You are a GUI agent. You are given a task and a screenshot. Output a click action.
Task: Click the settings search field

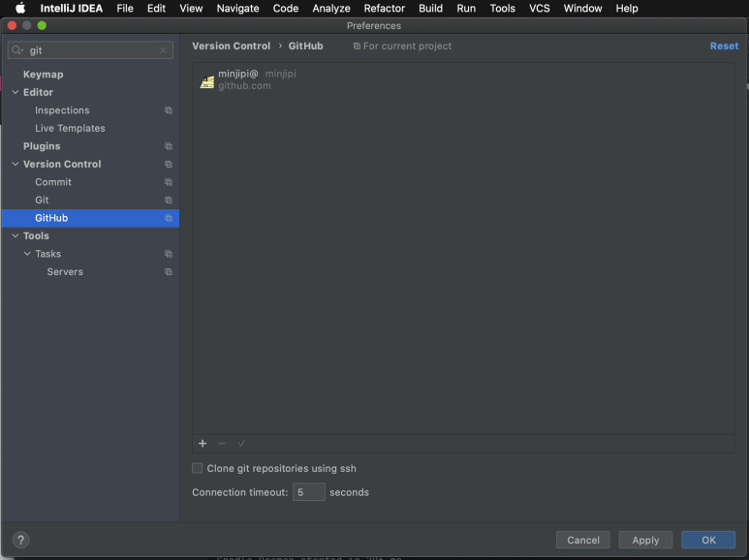pos(91,50)
